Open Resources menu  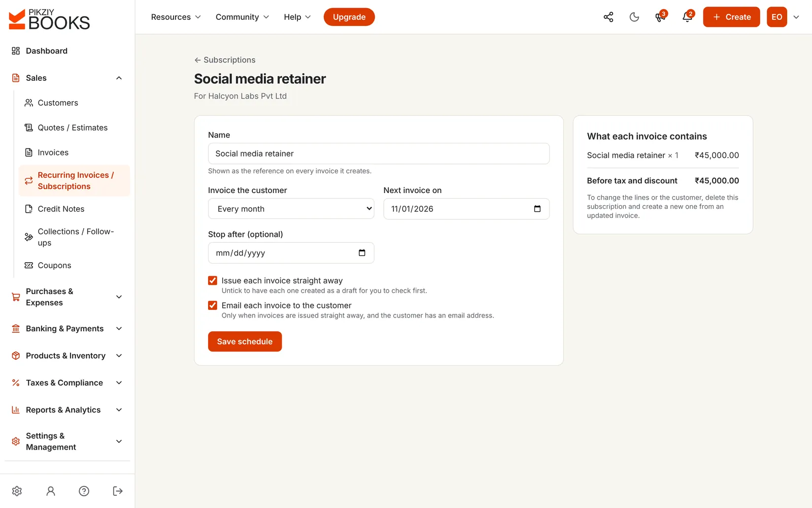pyautogui.click(x=176, y=17)
